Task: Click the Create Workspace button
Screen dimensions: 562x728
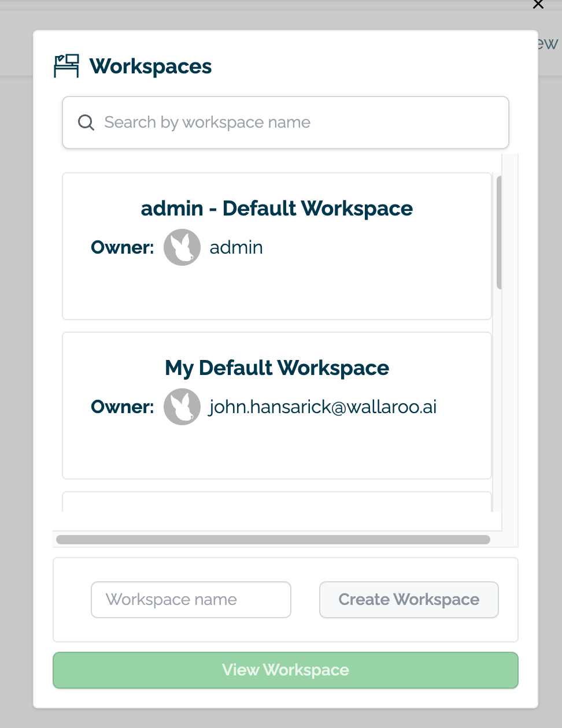Action: coord(408,599)
